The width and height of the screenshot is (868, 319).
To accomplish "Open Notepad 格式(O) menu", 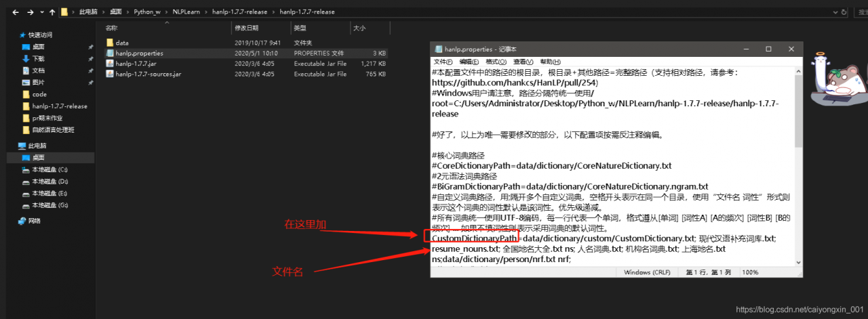I will [496, 62].
